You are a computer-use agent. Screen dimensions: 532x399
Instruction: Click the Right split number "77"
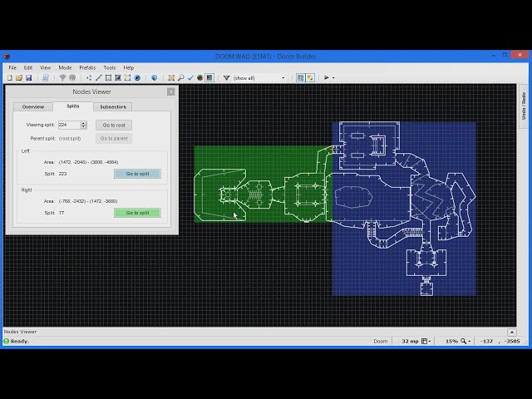coord(62,213)
